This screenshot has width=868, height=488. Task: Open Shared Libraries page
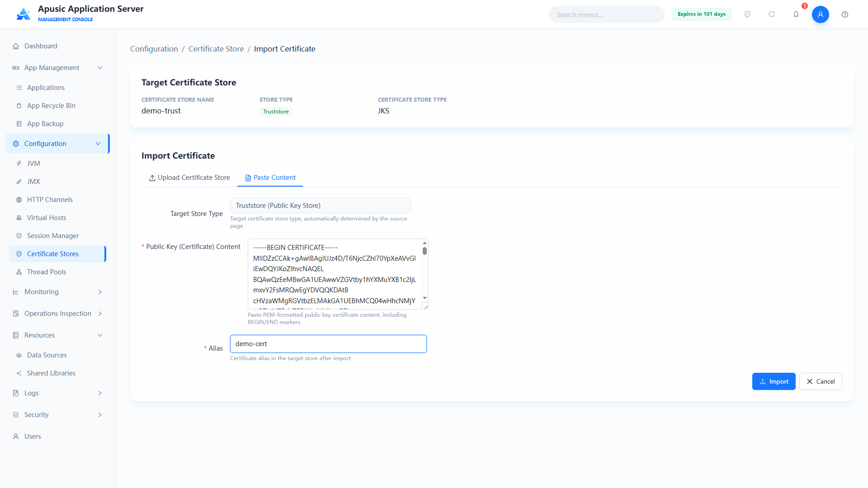58,373
